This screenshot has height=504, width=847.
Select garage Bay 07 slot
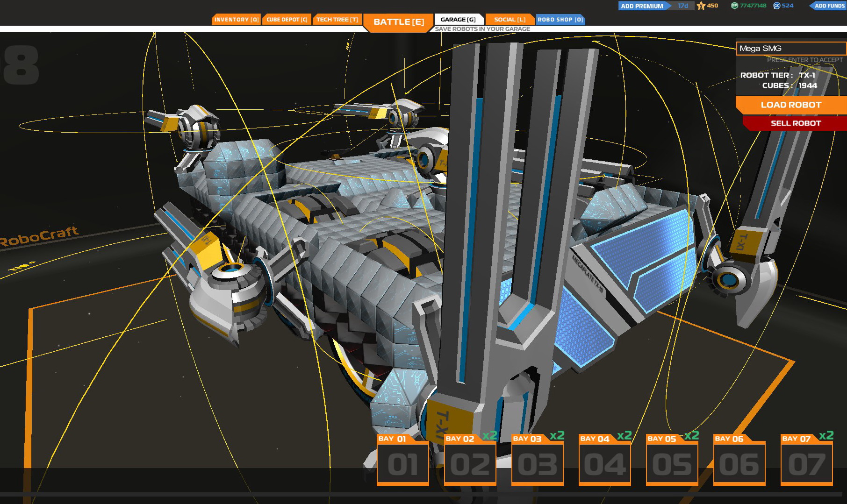pos(807,460)
